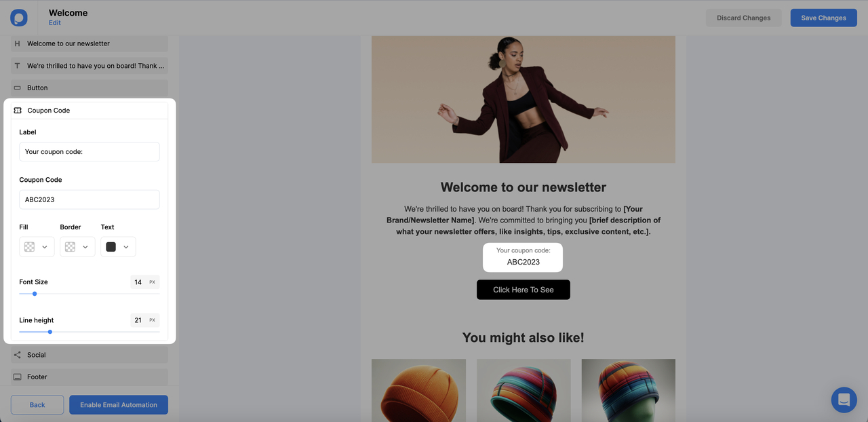Click the Coupon Code input field
Image resolution: width=868 pixels, height=422 pixels.
pos(90,199)
